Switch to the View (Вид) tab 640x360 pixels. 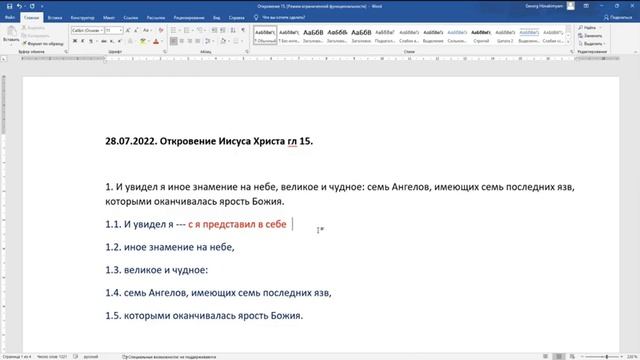[x=216, y=18]
